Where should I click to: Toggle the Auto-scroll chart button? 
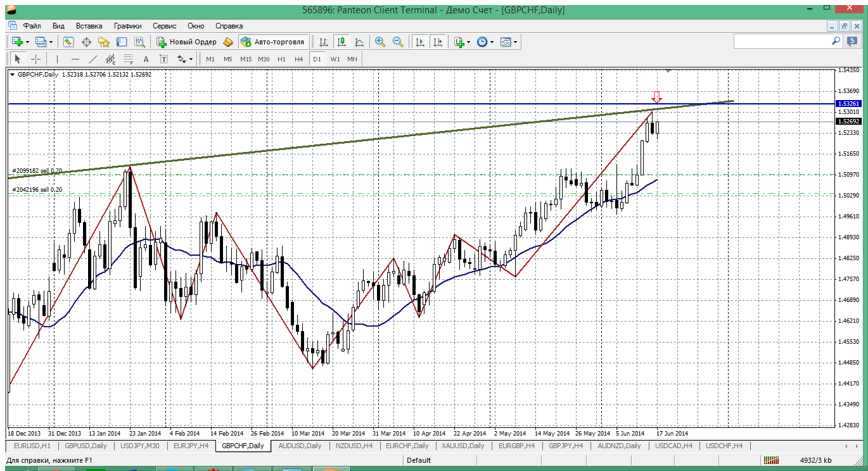(419, 42)
